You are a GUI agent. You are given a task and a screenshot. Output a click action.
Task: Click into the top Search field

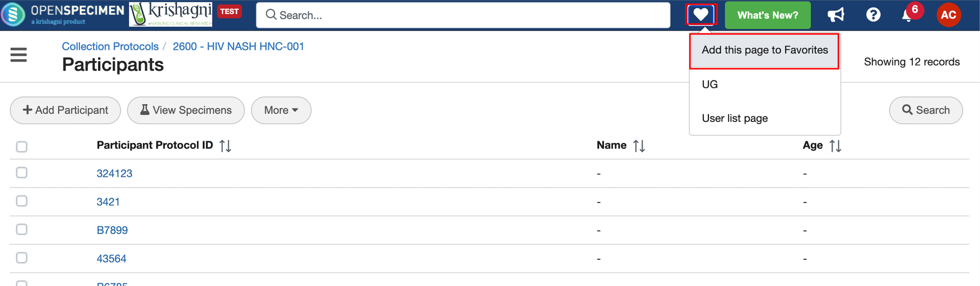click(462, 15)
